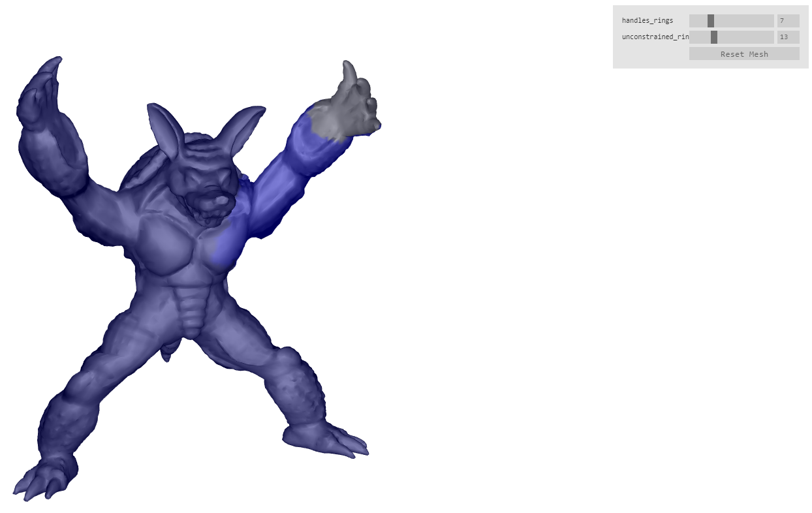Click the Reset Mesh button

click(744, 54)
